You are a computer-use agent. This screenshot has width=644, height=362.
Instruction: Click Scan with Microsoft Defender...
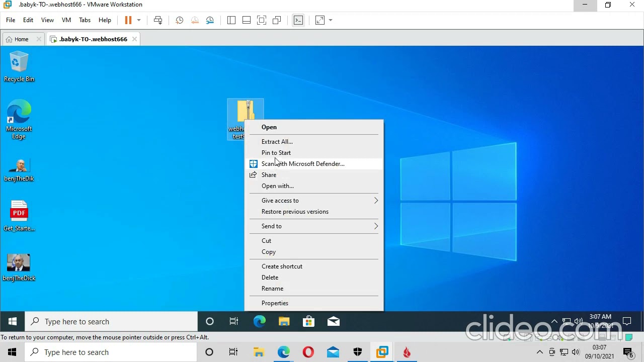click(x=303, y=164)
